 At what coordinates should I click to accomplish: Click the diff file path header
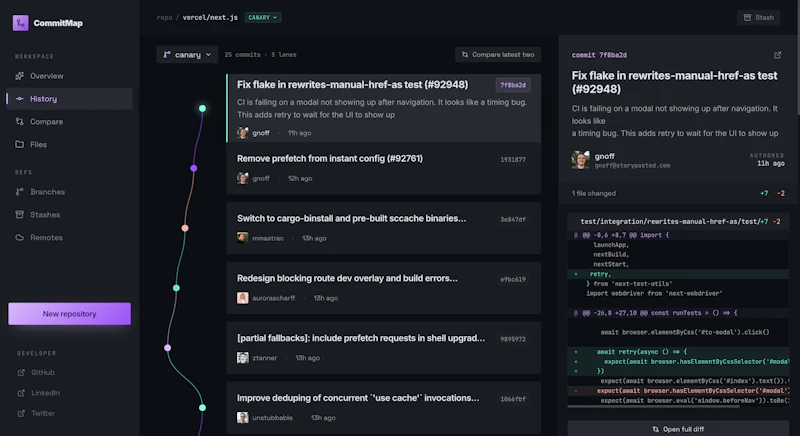(x=678, y=221)
